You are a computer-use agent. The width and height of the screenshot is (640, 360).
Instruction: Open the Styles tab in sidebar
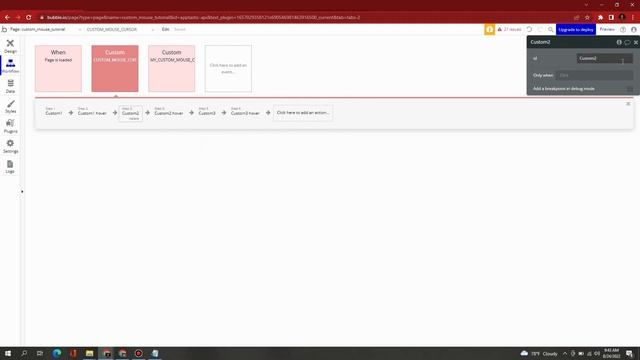pyautogui.click(x=10, y=106)
